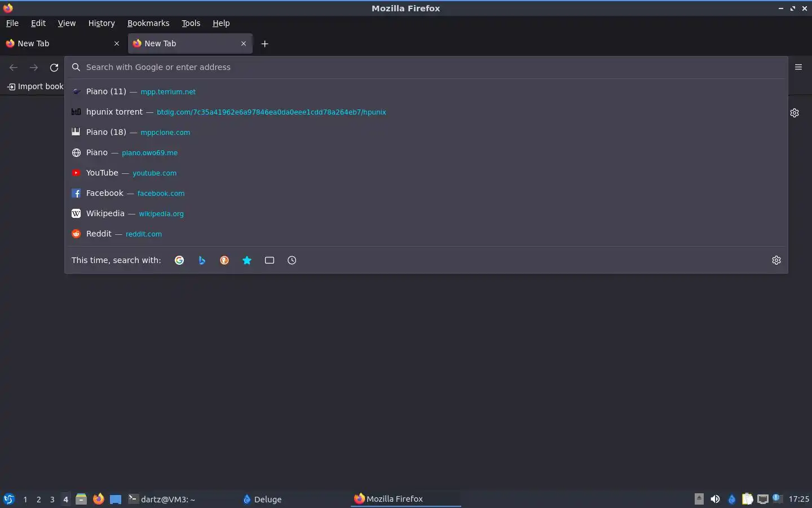Open new tab page personalize gear icon
The width and height of the screenshot is (812, 508).
click(795, 113)
